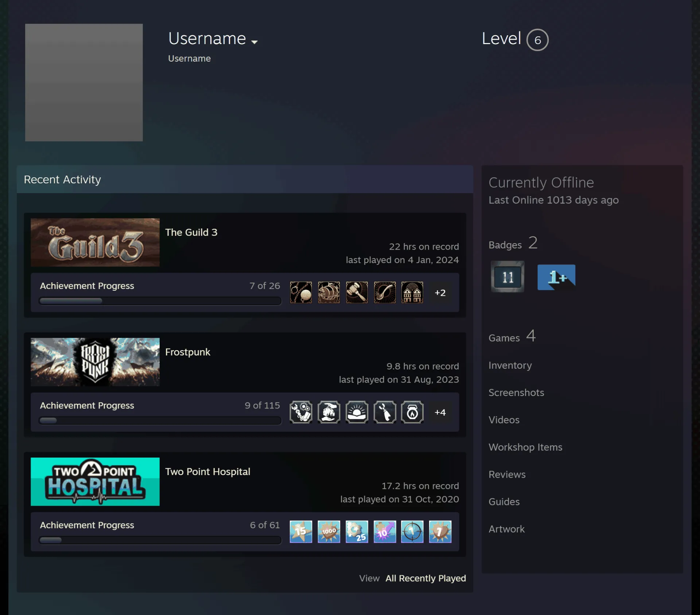Viewport: 700px width, 615px height.
Task: Click The Guild 3 achievement progress bar
Action: (x=160, y=301)
